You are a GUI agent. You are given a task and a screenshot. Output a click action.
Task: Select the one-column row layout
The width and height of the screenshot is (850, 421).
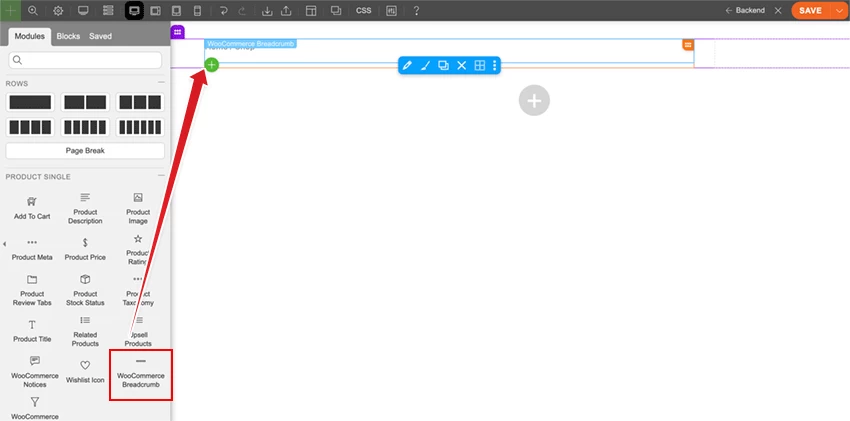pyautogui.click(x=30, y=102)
